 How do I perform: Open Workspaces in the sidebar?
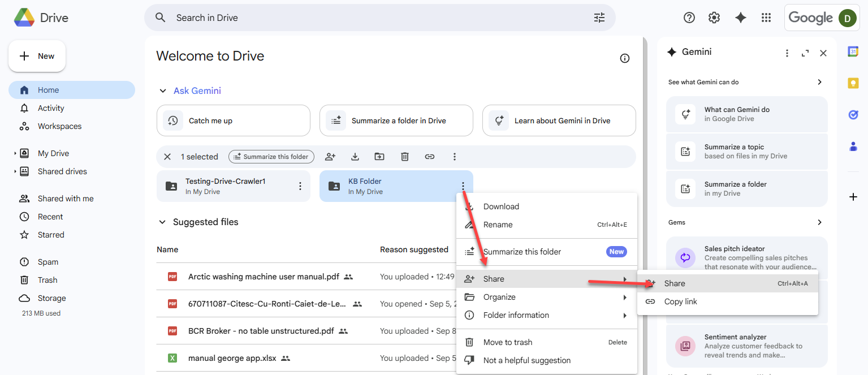[72, 126]
